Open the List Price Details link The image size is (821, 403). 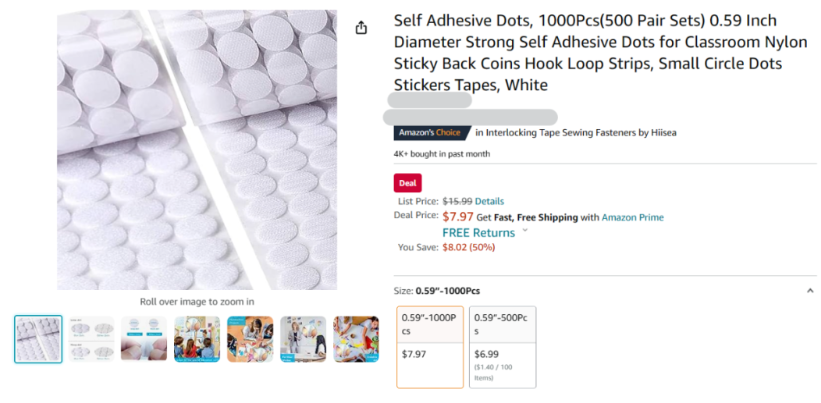(x=489, y=201)
